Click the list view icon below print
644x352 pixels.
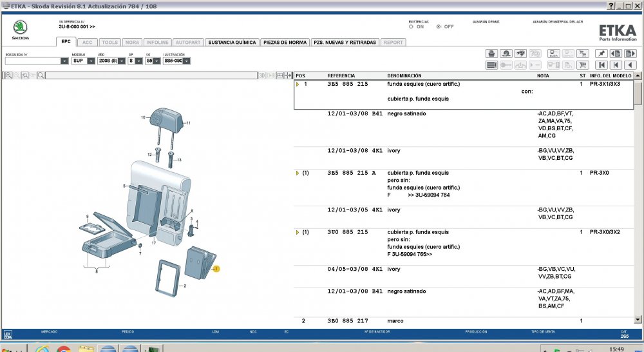coord(491,65)
